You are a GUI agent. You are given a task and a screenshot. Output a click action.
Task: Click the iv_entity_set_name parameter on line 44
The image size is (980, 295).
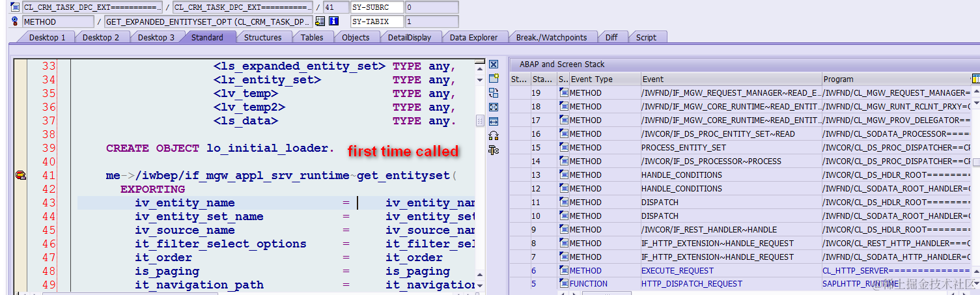(x=199, y=217)
